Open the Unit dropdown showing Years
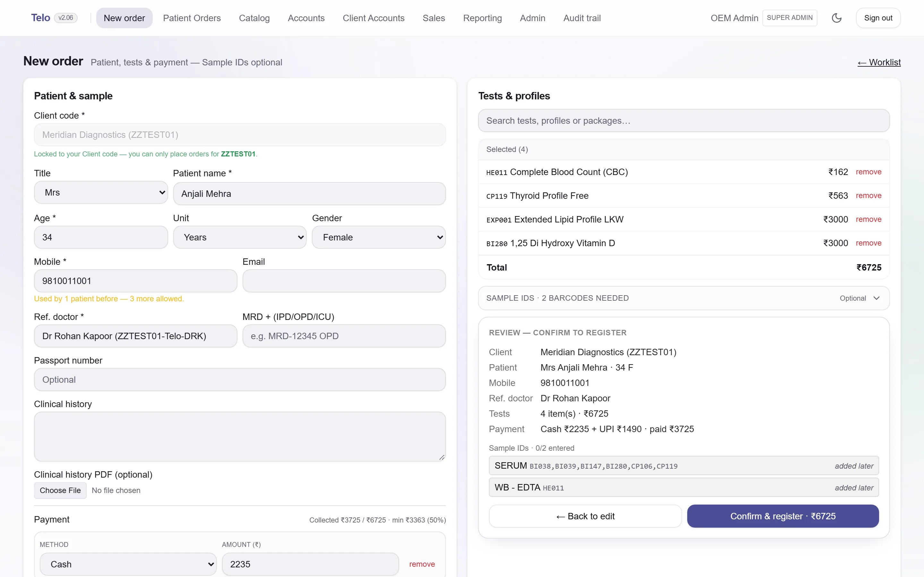 240,237
